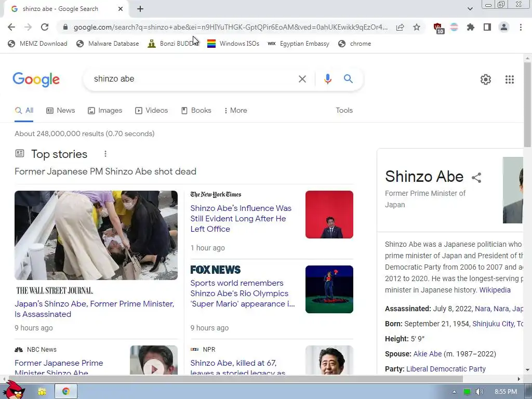Switch to the Images tab
532x399 pixels.
105,110
